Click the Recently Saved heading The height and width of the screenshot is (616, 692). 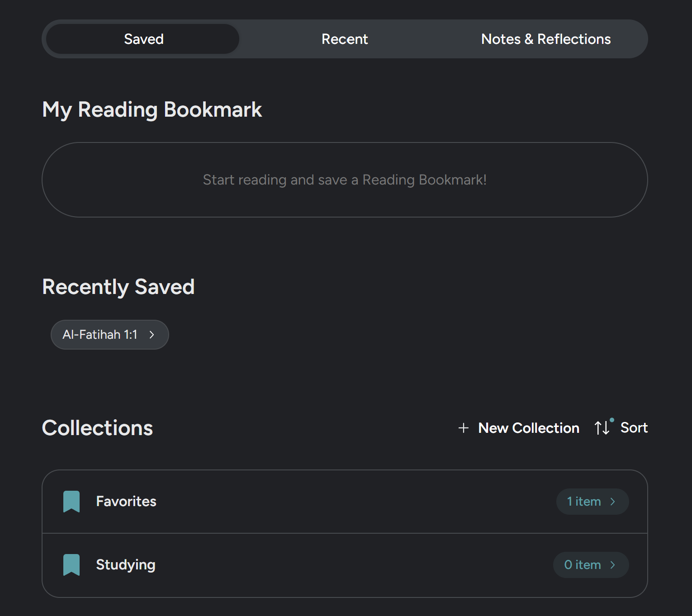click(118, 287)
